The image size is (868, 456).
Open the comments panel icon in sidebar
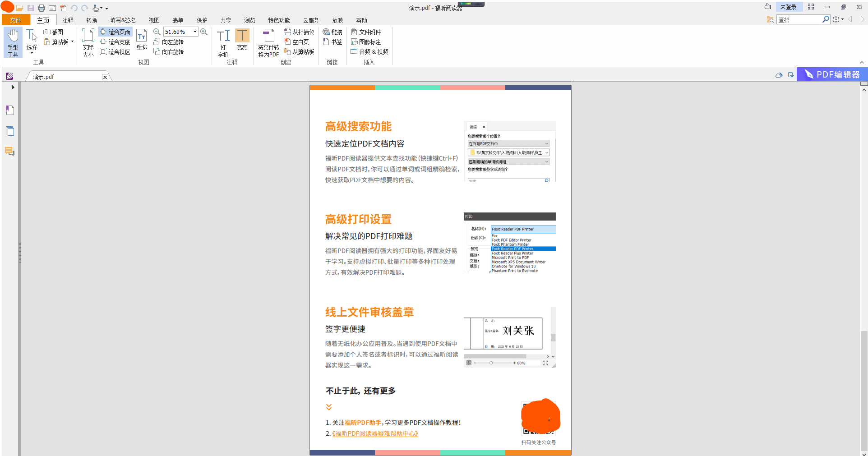pyautogui.click(x=10, y=152)
